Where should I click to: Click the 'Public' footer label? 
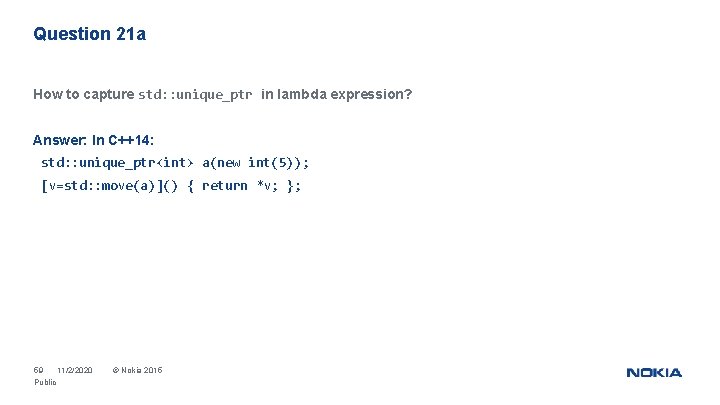tap(45, 383)
